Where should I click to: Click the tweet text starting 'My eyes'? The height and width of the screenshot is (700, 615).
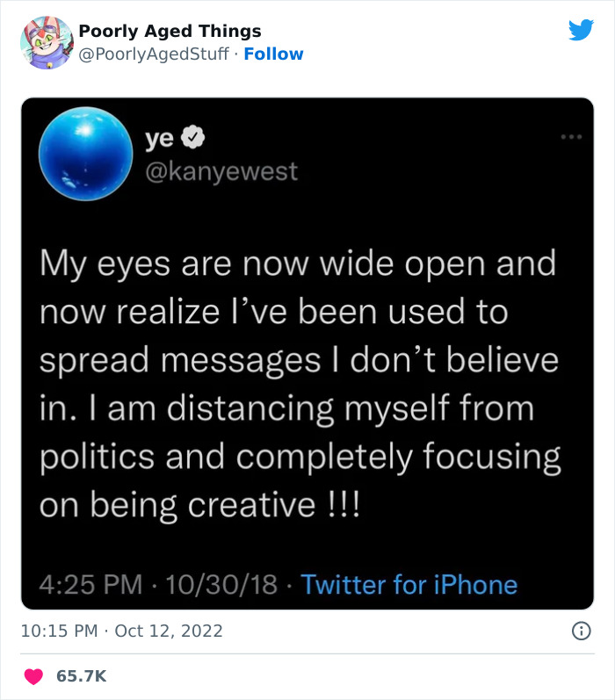click(299, 385)
